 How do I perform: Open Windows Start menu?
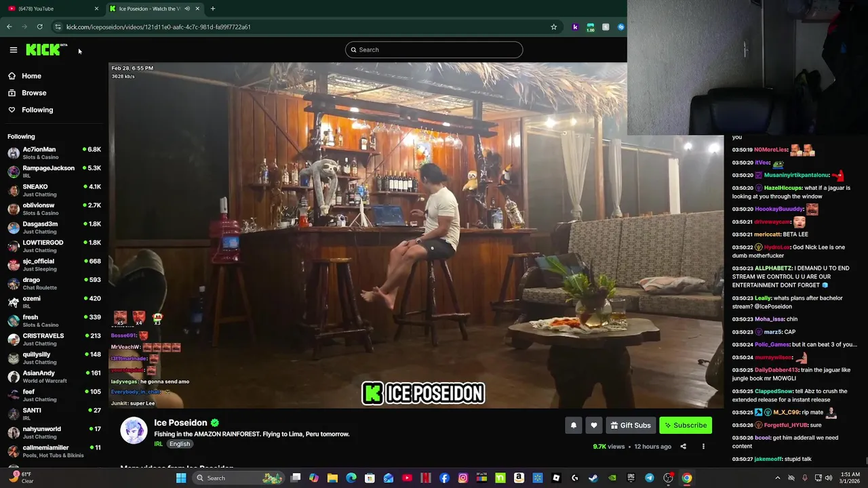pos(181,478)
